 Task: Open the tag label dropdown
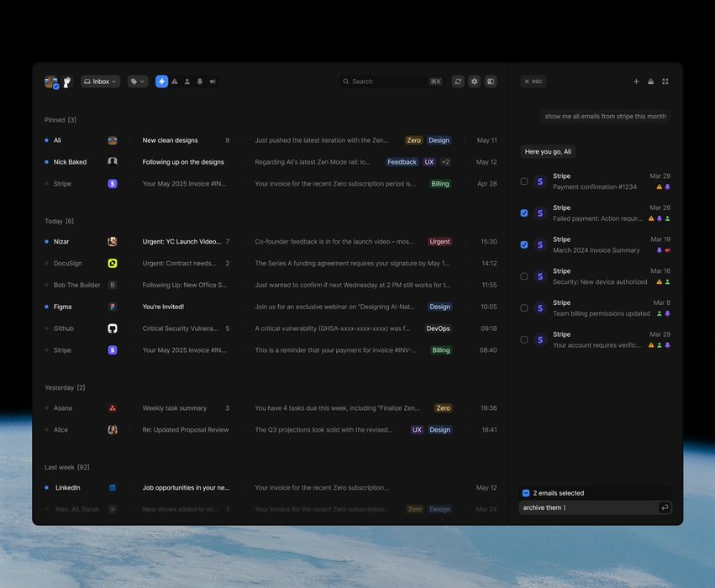pos(137,81)
